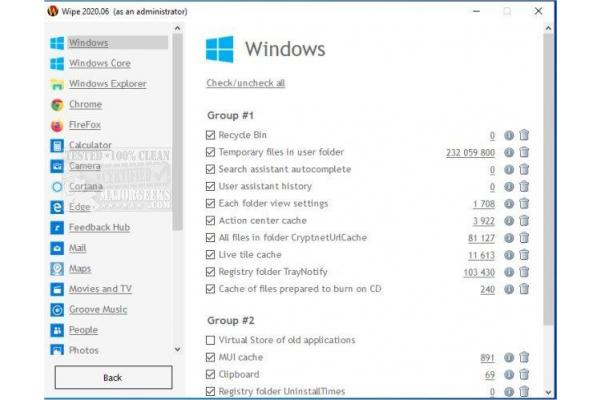Image resolution: width=600 pixels, height=400 pixels.
Task: Select Photos category in sidebar
Action: click(83, 350)
